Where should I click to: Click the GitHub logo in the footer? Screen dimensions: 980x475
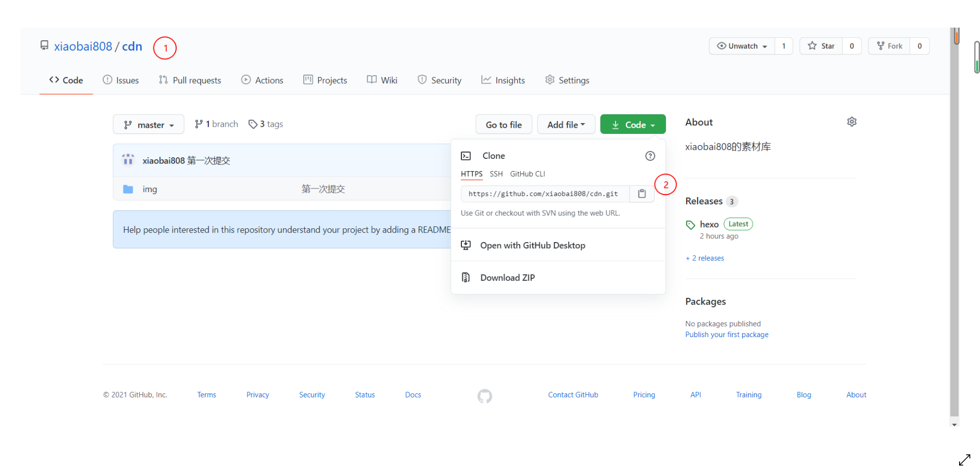point(484,396)
